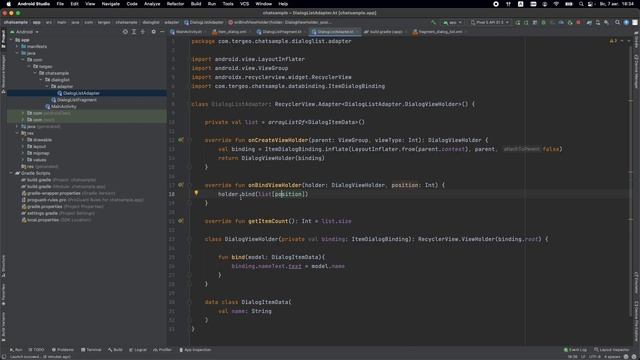Expand the drawable folder
640x360 pixels.
[23, 140]
